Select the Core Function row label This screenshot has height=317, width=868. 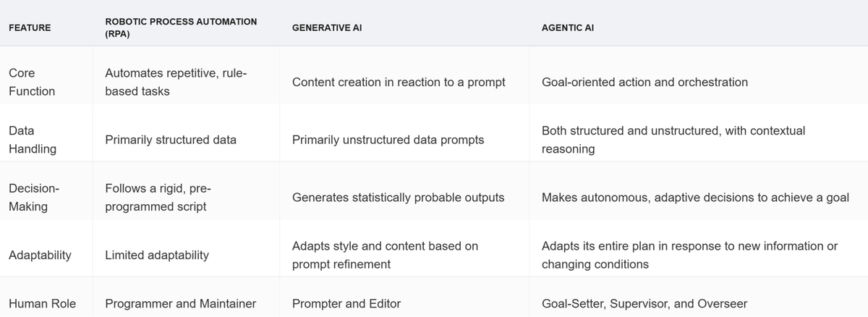coord(32,83)
